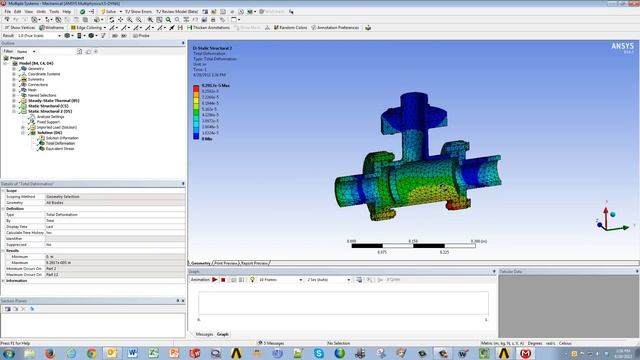Toggle Random Colors
Screen dimensions: 640x360
(290, 28)
